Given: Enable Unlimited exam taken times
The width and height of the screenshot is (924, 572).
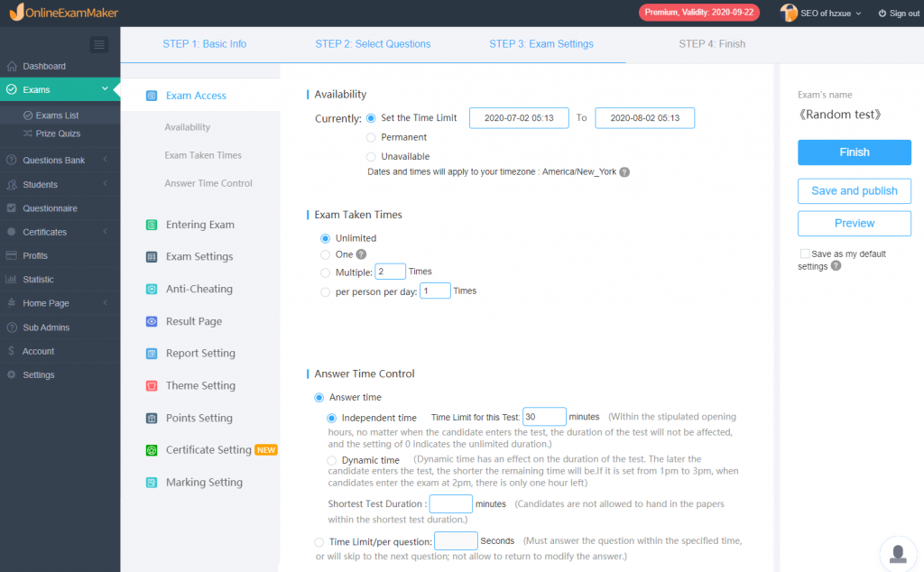Looking at the screenshot, I should tap(325, 237).
